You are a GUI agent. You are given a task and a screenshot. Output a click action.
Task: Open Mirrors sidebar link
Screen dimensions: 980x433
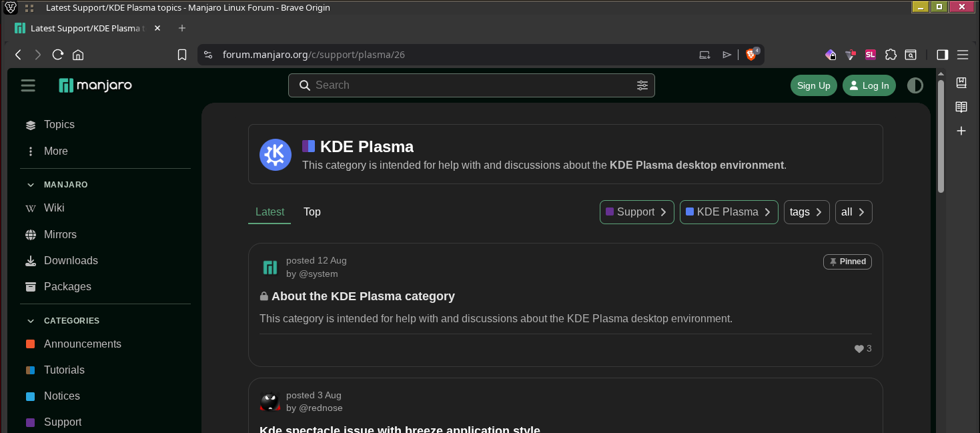[x=60, y=235]
